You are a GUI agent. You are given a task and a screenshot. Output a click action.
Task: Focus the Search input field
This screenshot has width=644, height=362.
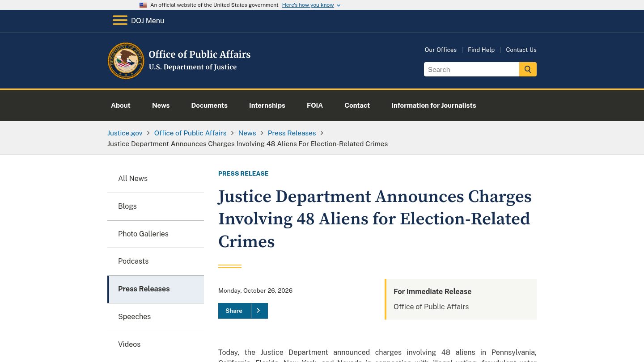[471, 69]
